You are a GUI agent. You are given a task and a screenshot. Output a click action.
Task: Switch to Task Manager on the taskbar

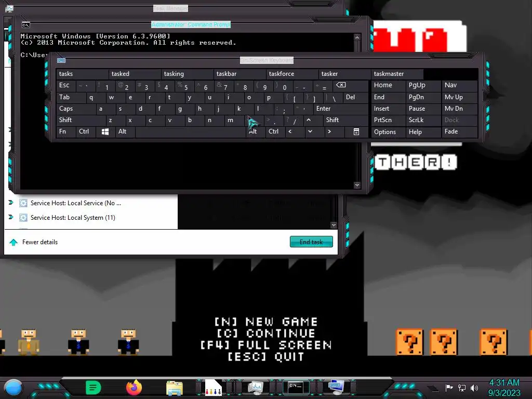tap(256, 388)
